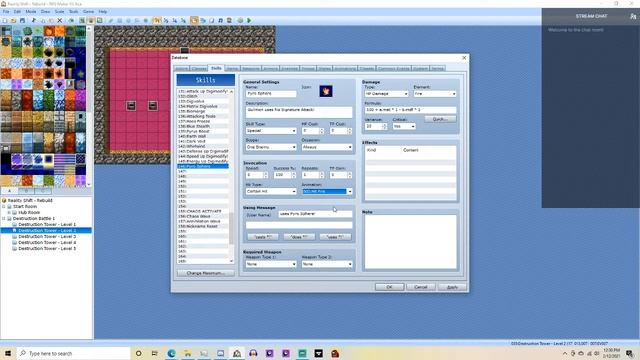Image resolution: width=640 pixels, height=360 pixels.
Task: Open the Animation dropdown
Action: click(327, 191)
